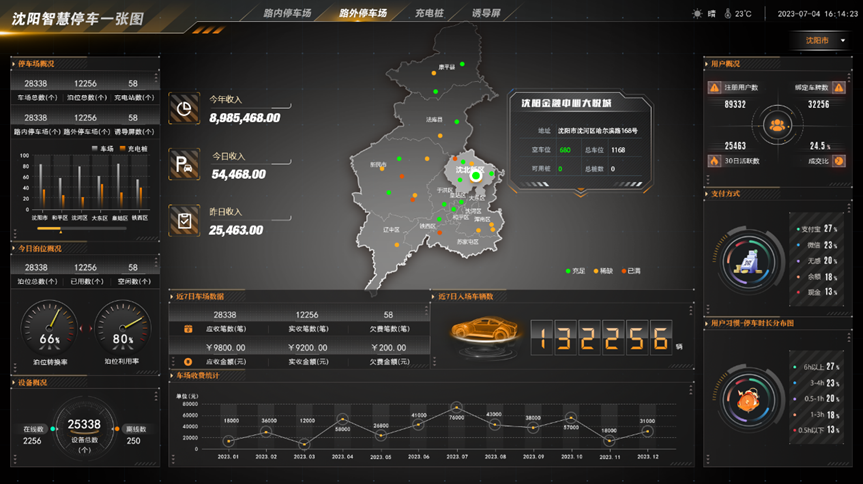This screenshot has width=863, height=484.
Task: Open the 沈阳市 city dropdown
Action: [x=823, y=40]
